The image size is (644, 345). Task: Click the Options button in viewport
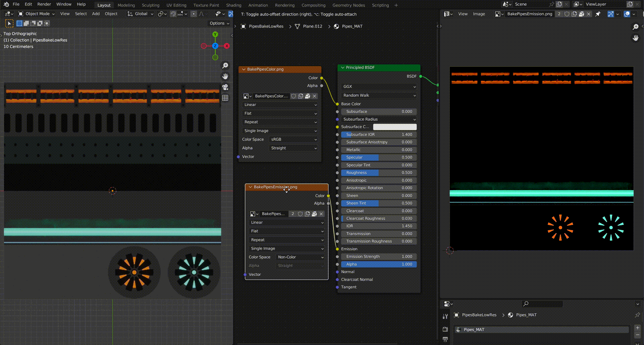coord(219,23)
